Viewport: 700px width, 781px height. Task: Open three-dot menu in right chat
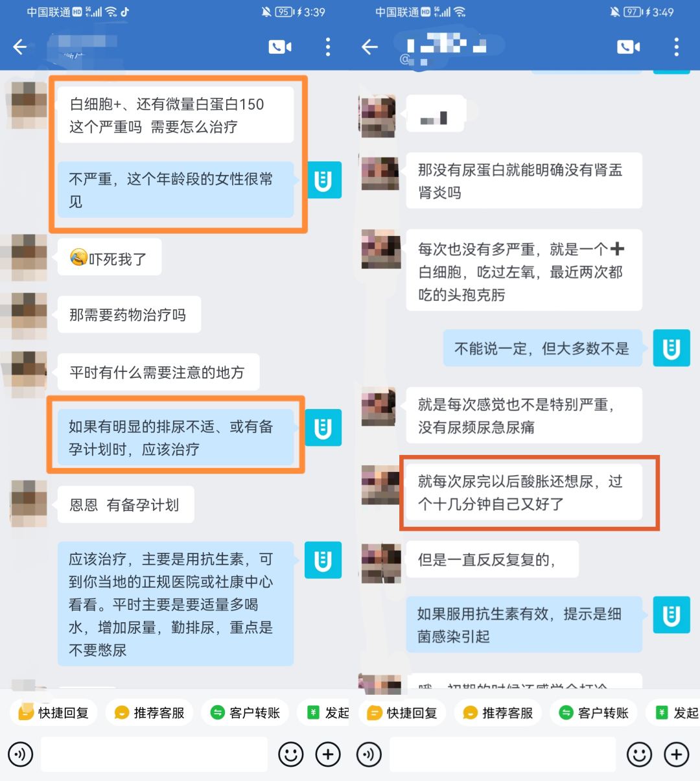pos(677,47)
